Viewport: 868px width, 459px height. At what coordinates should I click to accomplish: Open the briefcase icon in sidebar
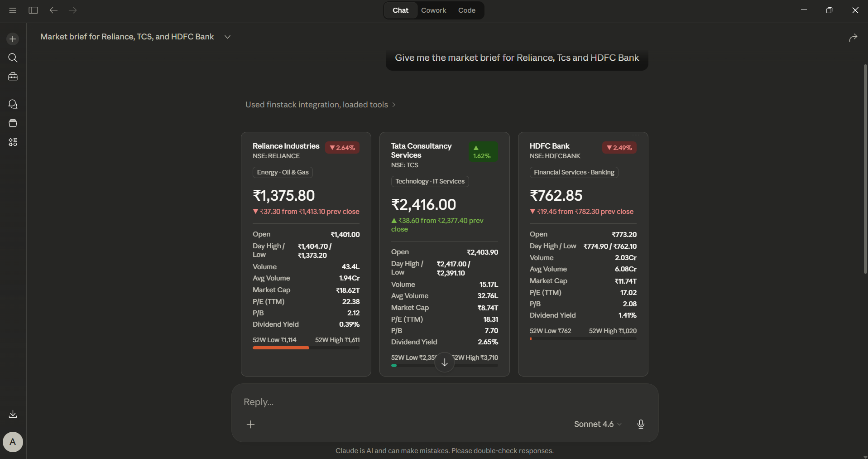[13, 77]
